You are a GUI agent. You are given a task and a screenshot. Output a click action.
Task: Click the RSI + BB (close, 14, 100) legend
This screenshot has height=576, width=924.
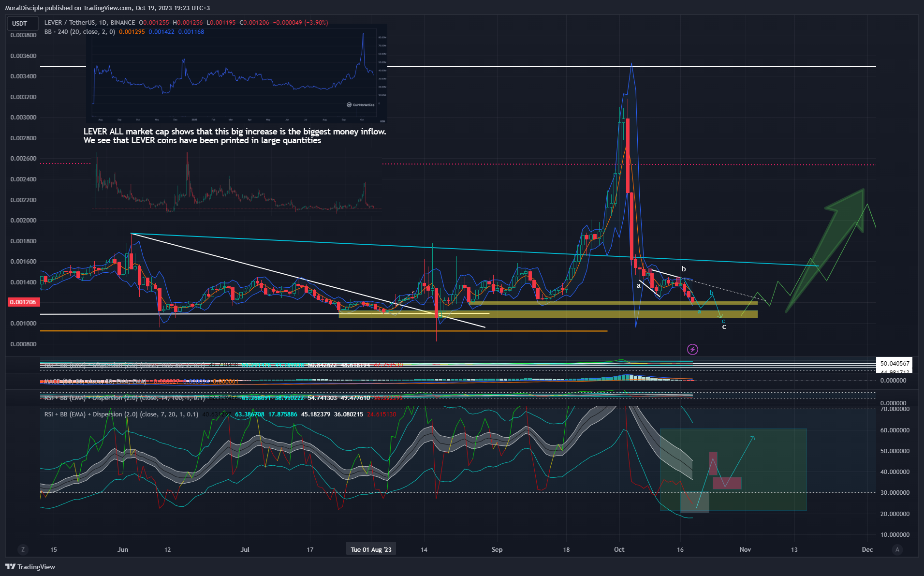(124, 398)
